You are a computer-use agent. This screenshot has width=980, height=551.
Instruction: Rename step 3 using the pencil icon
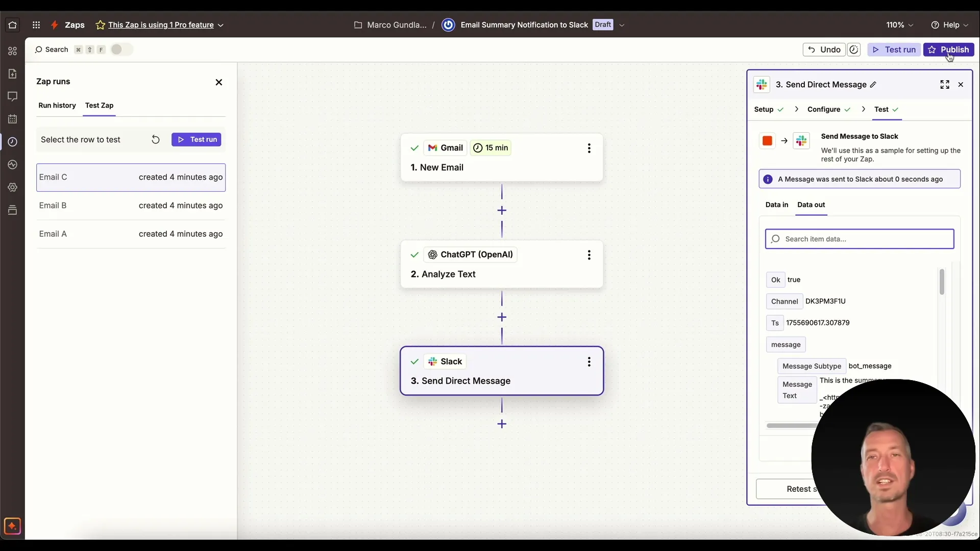(873, 84)
